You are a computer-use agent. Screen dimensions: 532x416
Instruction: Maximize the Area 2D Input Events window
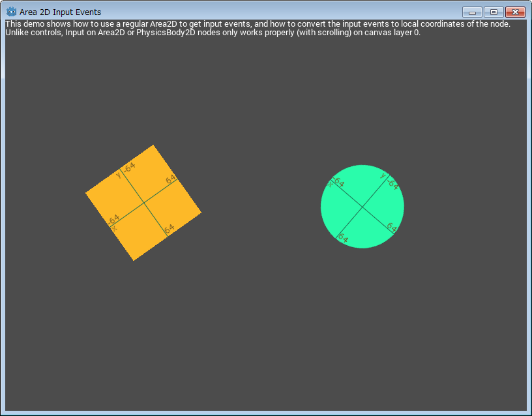click(494, 12)
